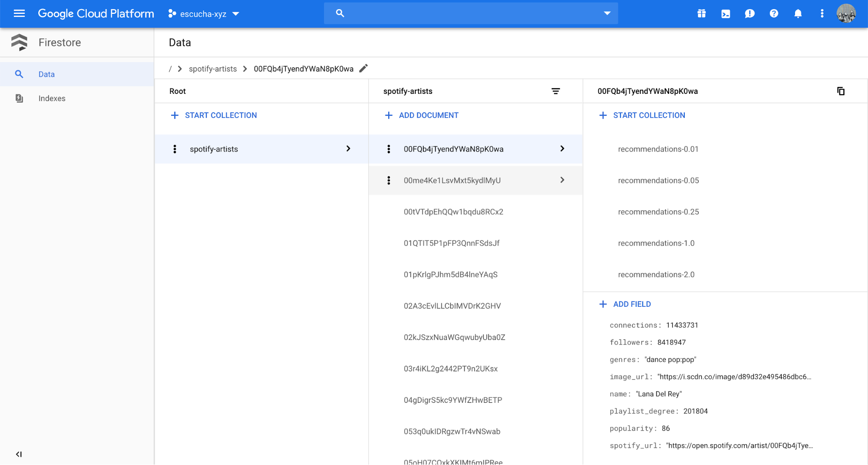This screenshot has width=868, height=465.
Task: Select the name field "Lana Del Rey"
Action: coord(659,394)
